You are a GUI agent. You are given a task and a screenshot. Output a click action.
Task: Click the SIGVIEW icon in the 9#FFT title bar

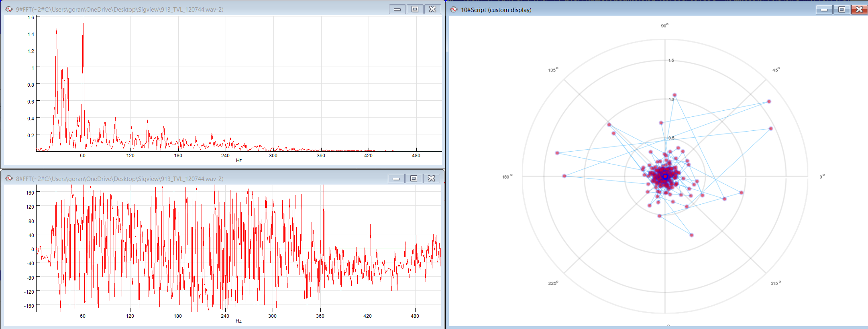point(8,9)
